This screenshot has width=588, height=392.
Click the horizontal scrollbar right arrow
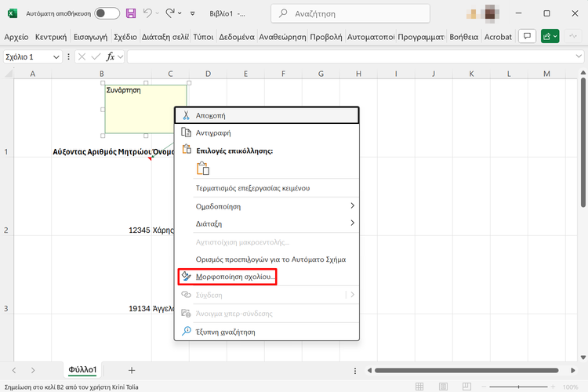click(573, 371)
